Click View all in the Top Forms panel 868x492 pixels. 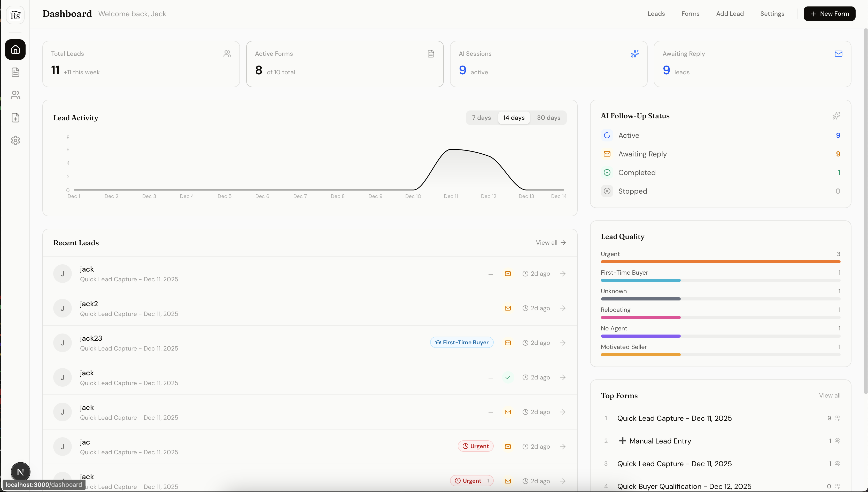point(830,395)
